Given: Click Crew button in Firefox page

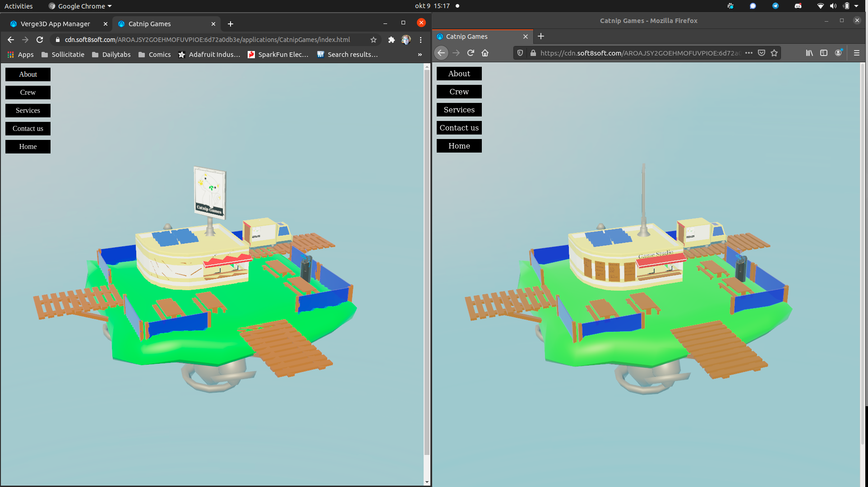Looking at the screenshot, I should coord(459,92).
